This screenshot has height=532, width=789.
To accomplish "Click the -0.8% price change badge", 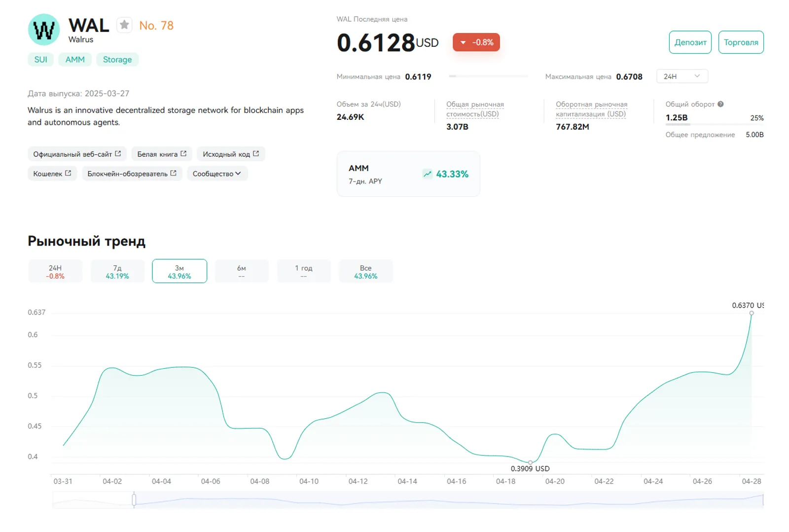I will click(x=476, y=42).
